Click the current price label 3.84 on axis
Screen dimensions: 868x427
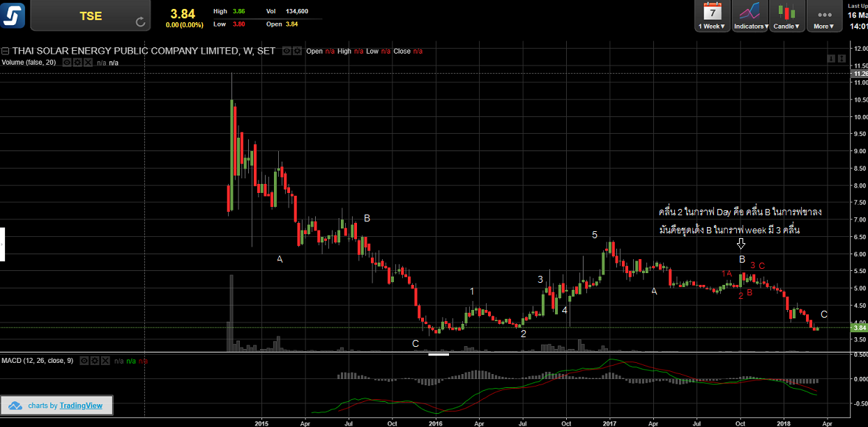click(858, 327)
